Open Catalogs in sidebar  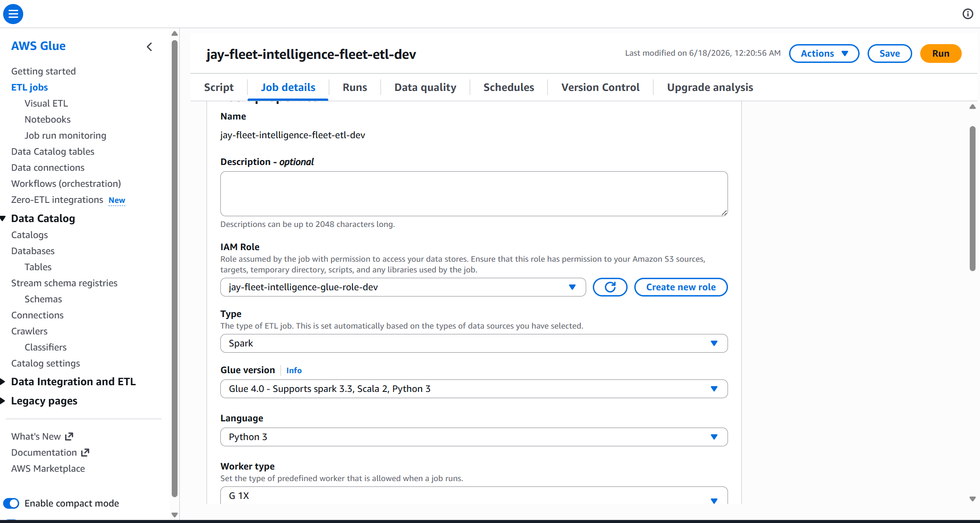tap(29, 235)
